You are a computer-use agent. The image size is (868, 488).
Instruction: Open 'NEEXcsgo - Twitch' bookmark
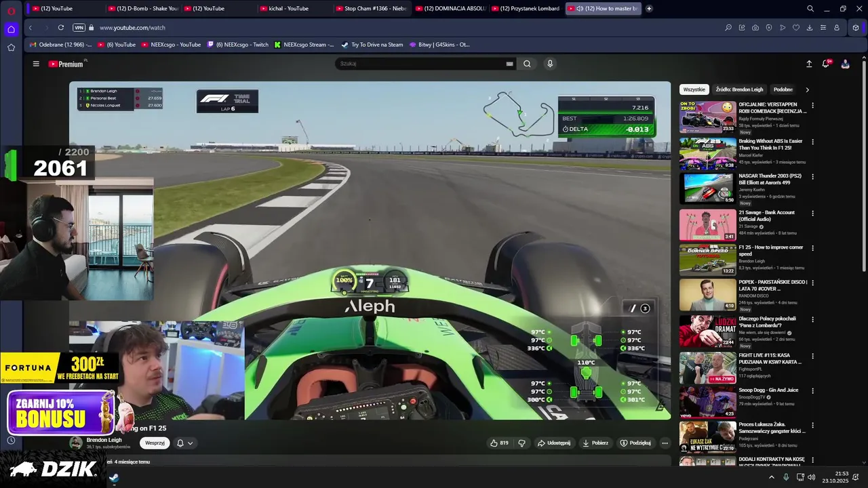[x=238, y=45]
